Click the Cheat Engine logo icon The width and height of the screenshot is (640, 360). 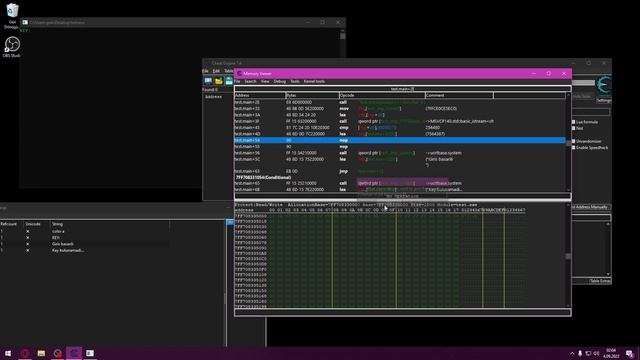tap(604, 85)
